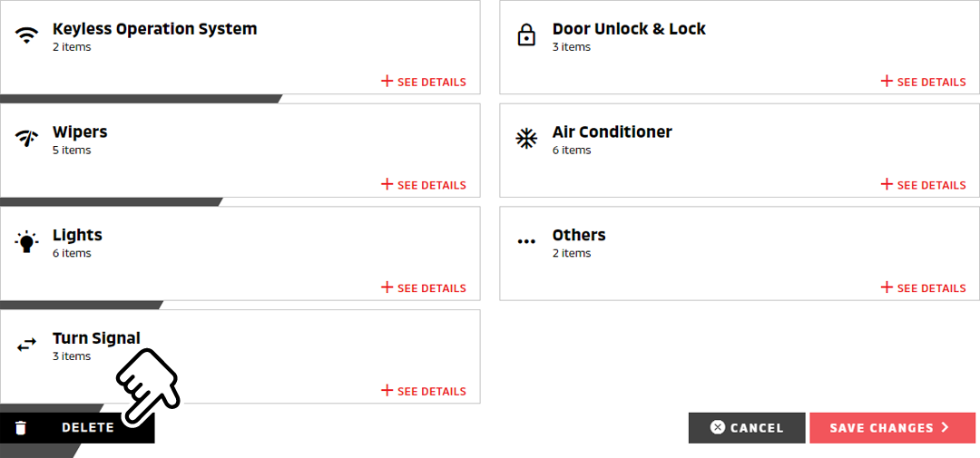Click the Wipers icon

[26, 138]
